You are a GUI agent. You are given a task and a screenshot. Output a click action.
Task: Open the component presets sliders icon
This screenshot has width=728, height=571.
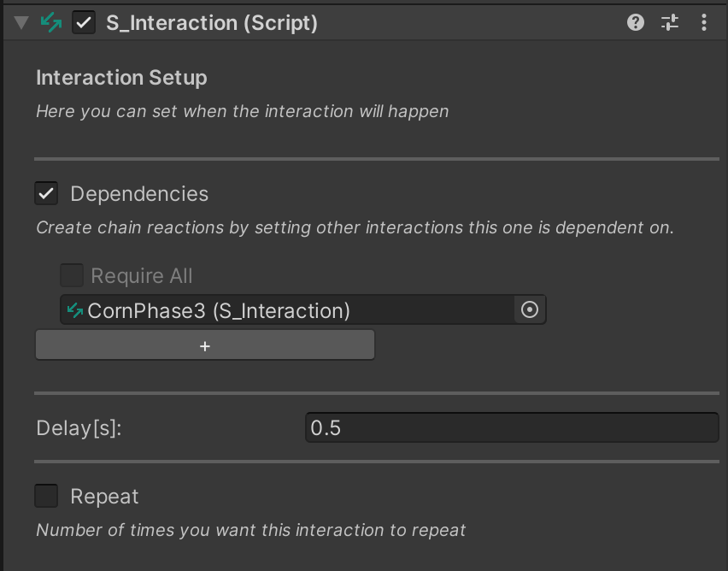coord(670,23)
